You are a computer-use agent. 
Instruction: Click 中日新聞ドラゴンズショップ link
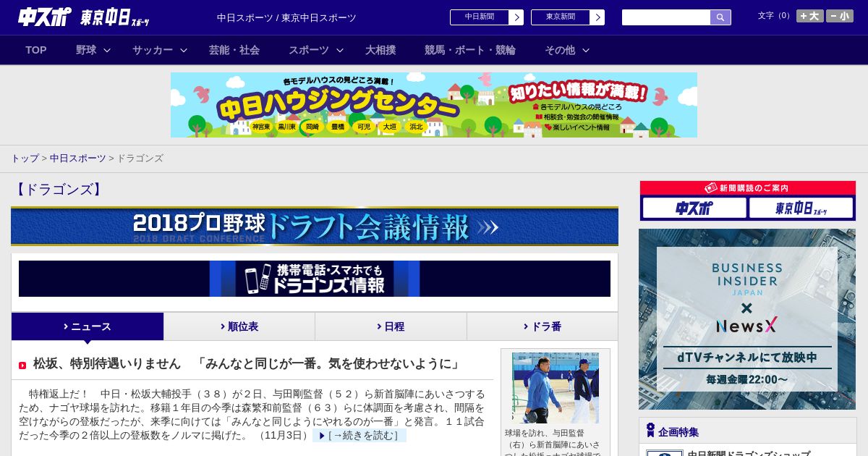coord(749,454)
